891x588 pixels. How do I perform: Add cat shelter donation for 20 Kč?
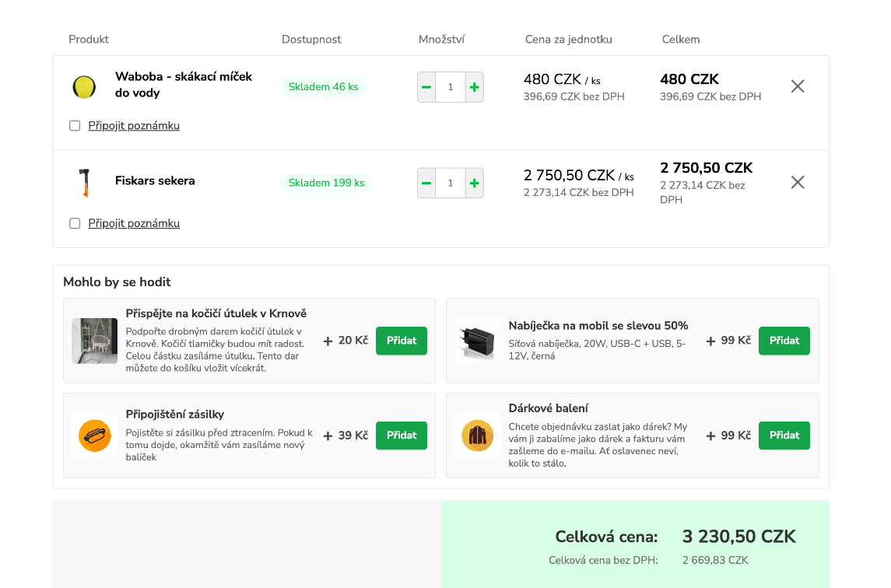click(401, 341)
